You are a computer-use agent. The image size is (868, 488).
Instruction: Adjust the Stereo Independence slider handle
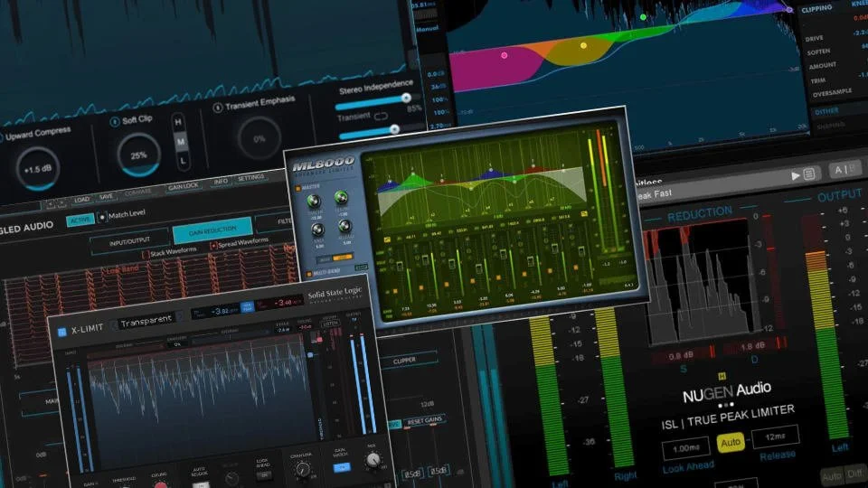click(x=406, y=98)
